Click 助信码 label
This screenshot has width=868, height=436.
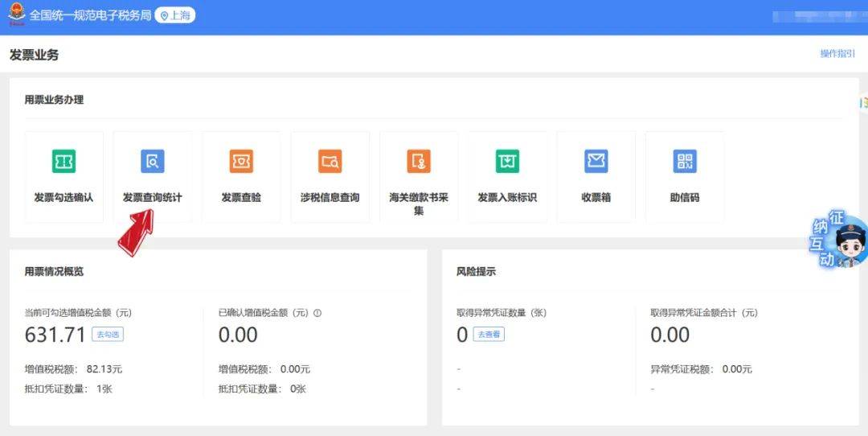(685, 197)
